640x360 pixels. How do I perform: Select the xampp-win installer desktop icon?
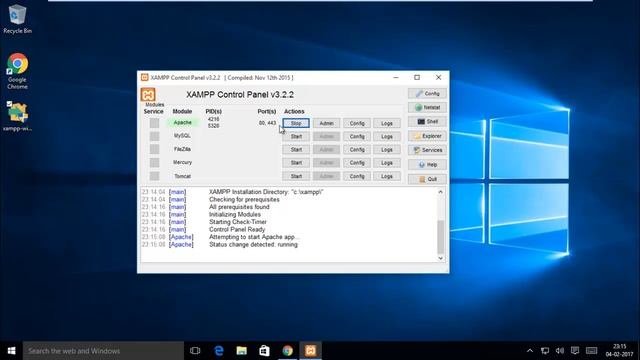[17, 116]
